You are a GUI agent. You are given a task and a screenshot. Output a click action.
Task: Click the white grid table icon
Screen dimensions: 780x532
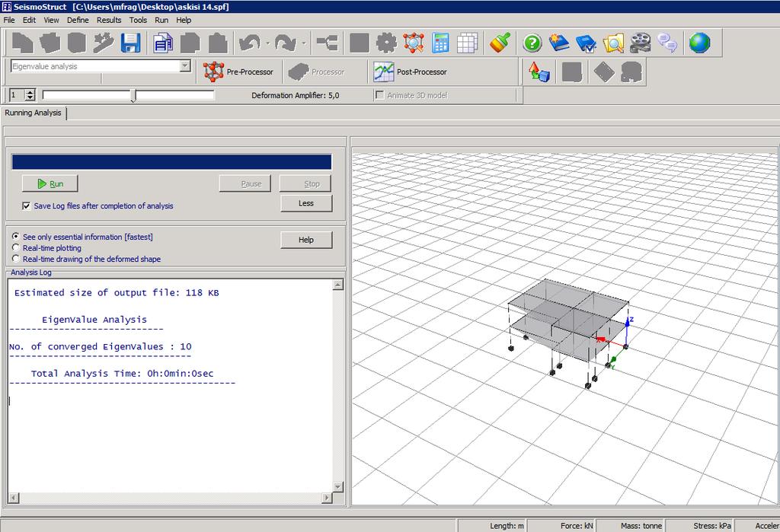(467, 43)
